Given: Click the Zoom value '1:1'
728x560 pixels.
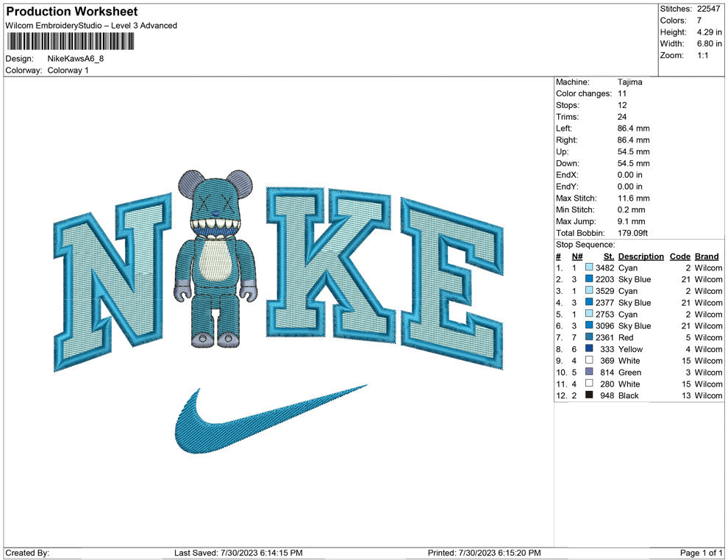Looking at the screenshot, I should point(703,55).
